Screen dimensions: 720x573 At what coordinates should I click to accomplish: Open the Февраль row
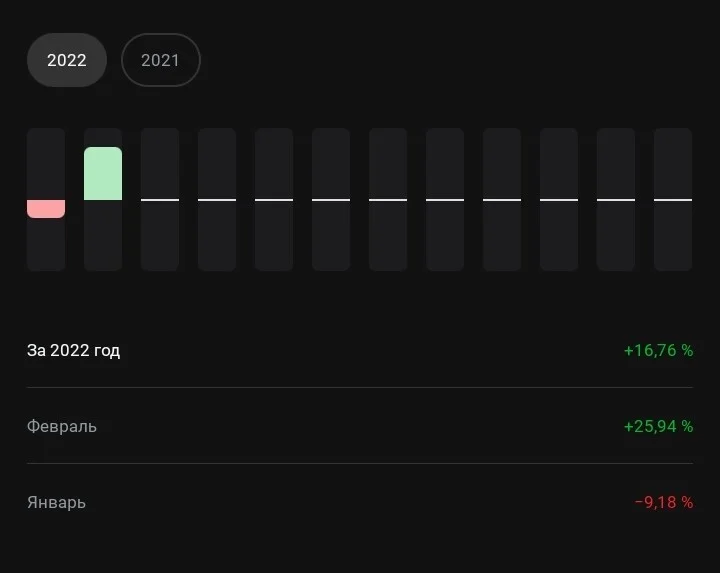(x=360, y=426)
